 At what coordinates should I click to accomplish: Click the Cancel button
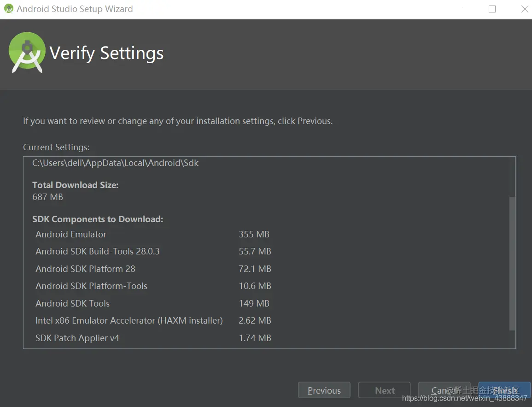(444, 390)
